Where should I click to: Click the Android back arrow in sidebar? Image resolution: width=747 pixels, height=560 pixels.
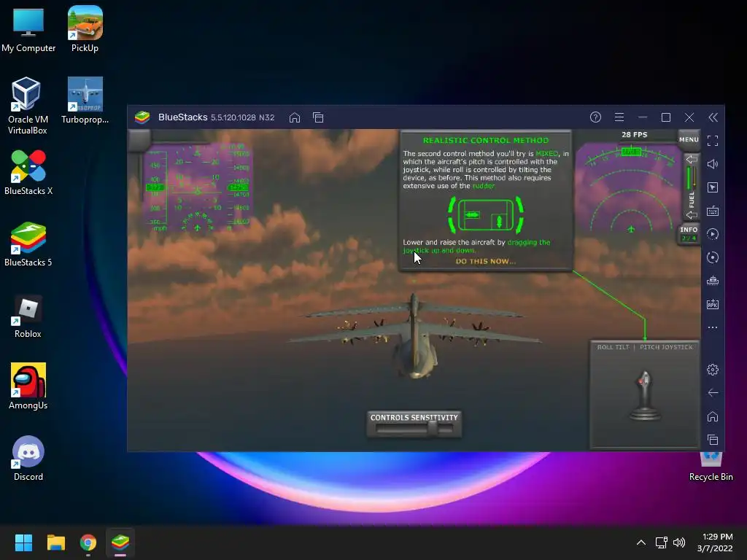point(713,393)
